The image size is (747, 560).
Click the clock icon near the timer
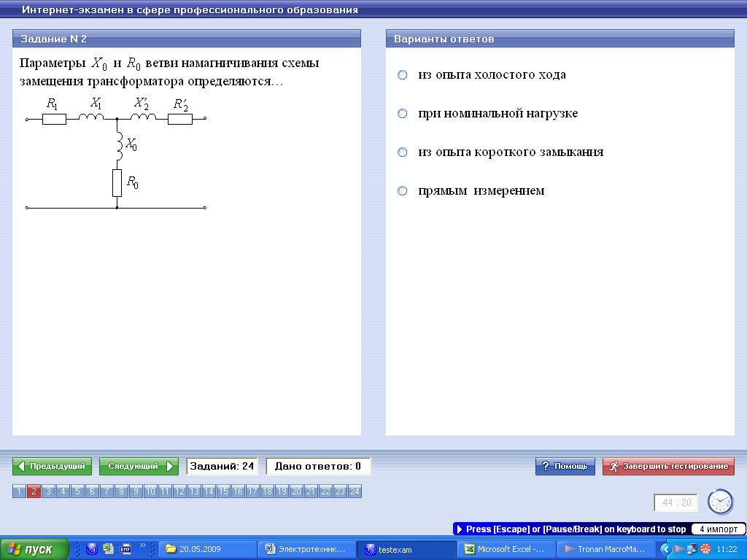[720, 502]
